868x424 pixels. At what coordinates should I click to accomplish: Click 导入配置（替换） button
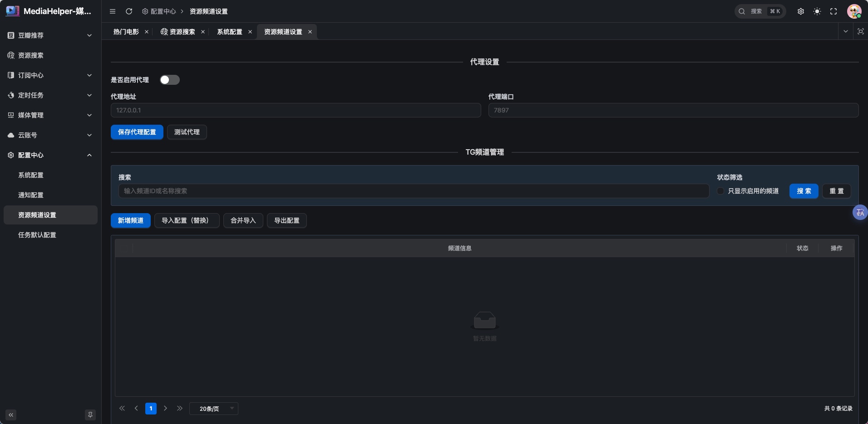click(187, 220)
